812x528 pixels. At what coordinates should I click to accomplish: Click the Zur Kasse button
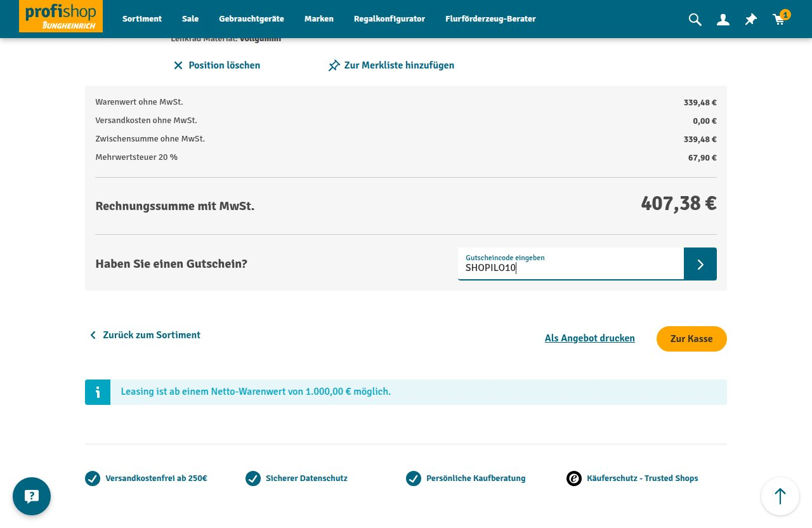click(691, 339)
